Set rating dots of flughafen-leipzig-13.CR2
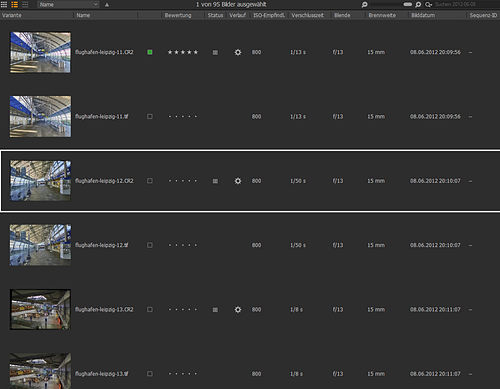Screen dimensions: 500x389 183,310
